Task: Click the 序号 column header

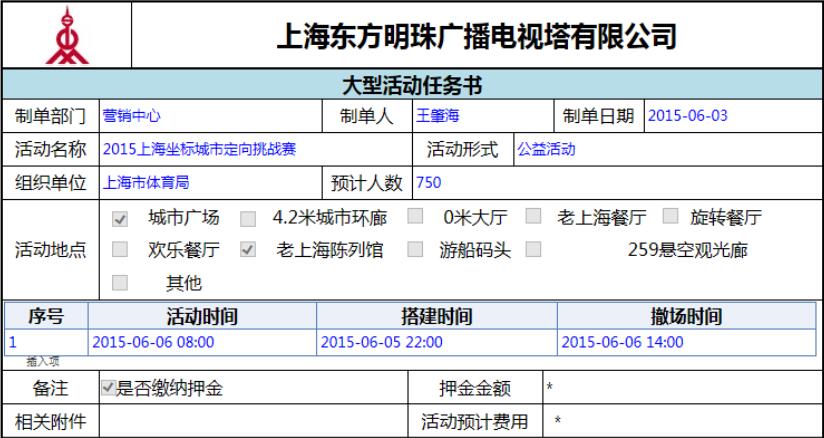Action: 46,316
